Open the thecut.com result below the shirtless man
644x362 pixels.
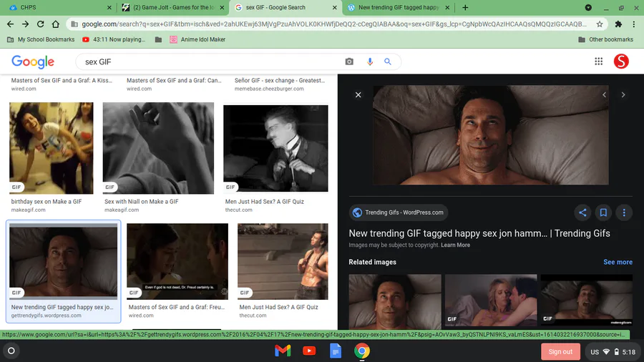click(x=279, y=311)
